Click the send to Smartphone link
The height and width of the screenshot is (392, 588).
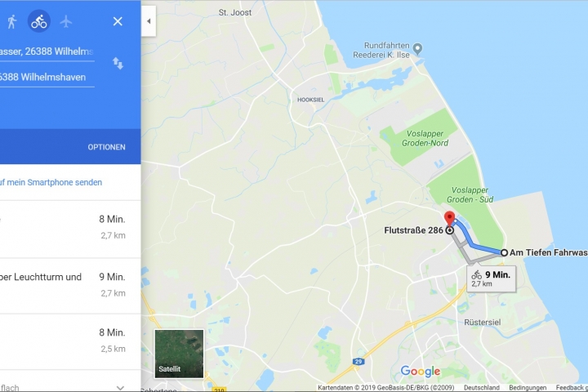(x=51, y=182)
